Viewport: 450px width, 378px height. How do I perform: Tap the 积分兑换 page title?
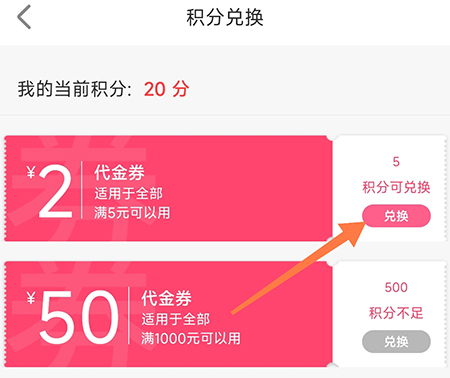coord(225,17)
